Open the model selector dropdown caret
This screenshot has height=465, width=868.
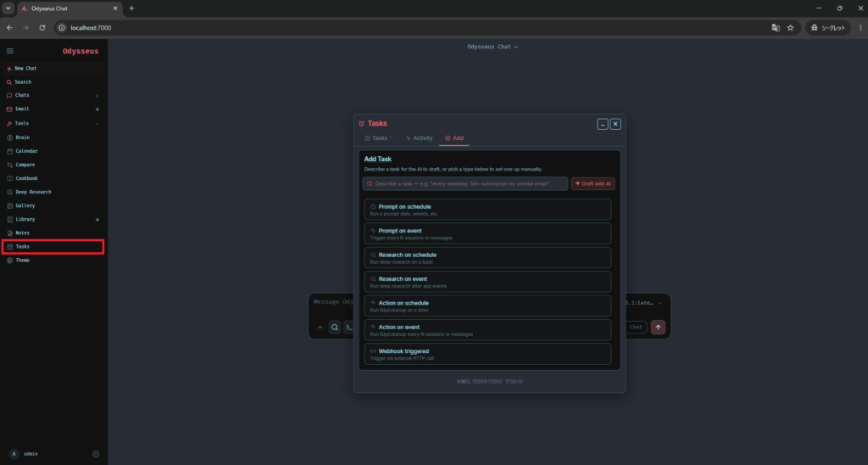tap(659, 303)
